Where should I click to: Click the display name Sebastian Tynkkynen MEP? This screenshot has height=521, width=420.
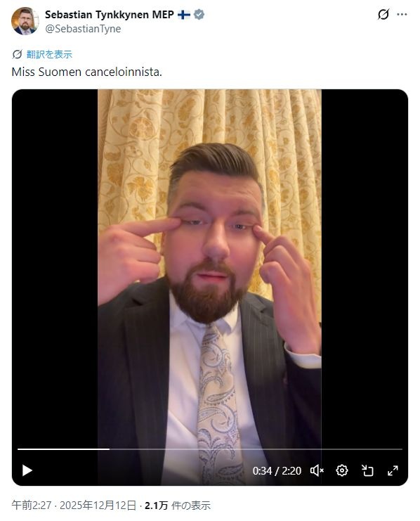pyautogui.click(x=110, y=15)
